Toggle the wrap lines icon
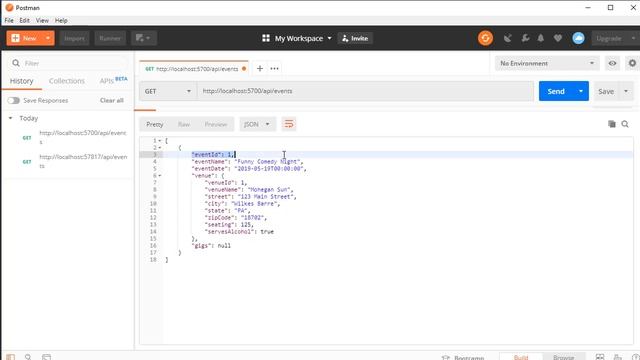Image resolution: width=640 pixels, height=360 pixels. click(x=289, y=124)
